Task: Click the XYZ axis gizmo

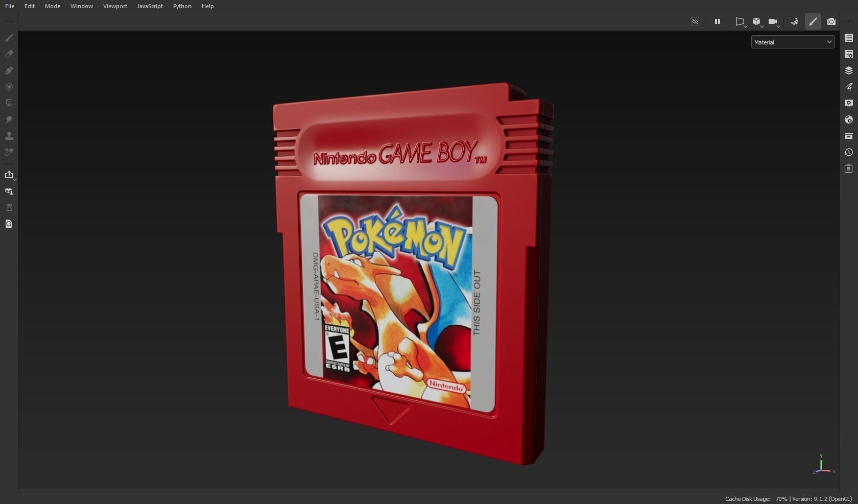Action: (823, 464)
